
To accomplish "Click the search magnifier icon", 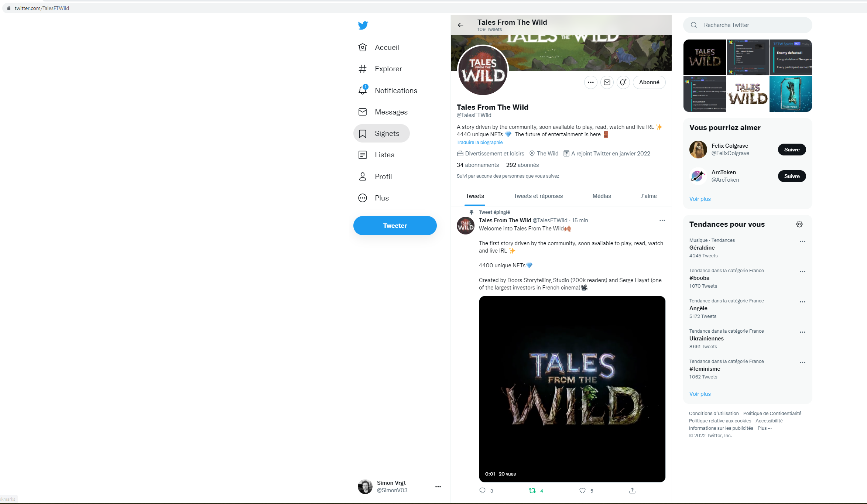I will [694, 25].
